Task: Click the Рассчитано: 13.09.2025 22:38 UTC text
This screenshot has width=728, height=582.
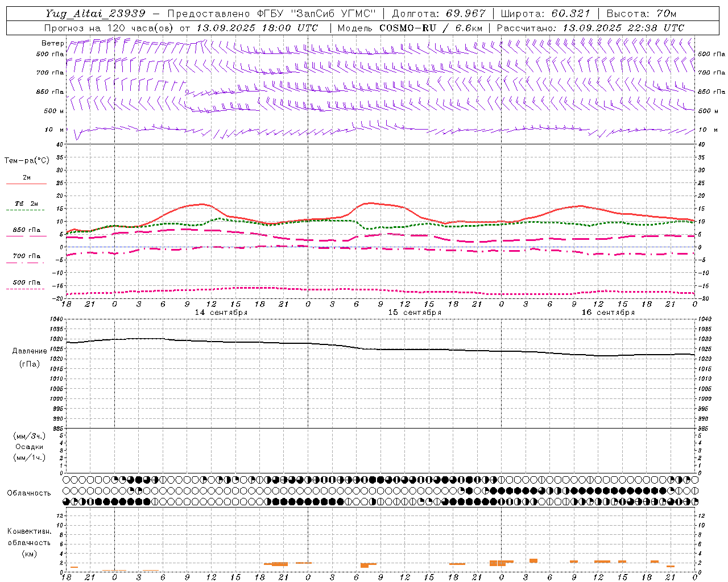Action: (590, 28)
